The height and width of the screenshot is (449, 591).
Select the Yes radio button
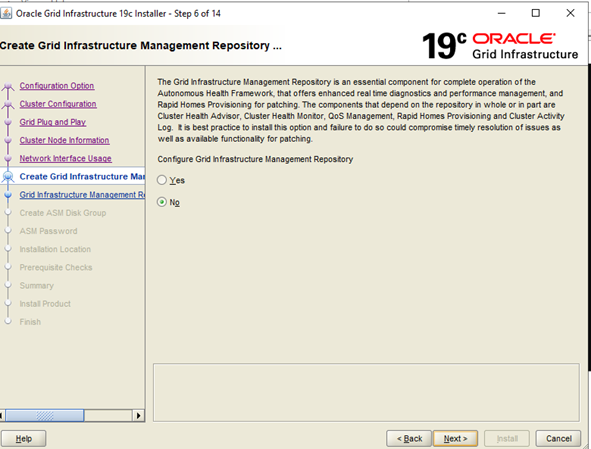(x=162, y=180)
